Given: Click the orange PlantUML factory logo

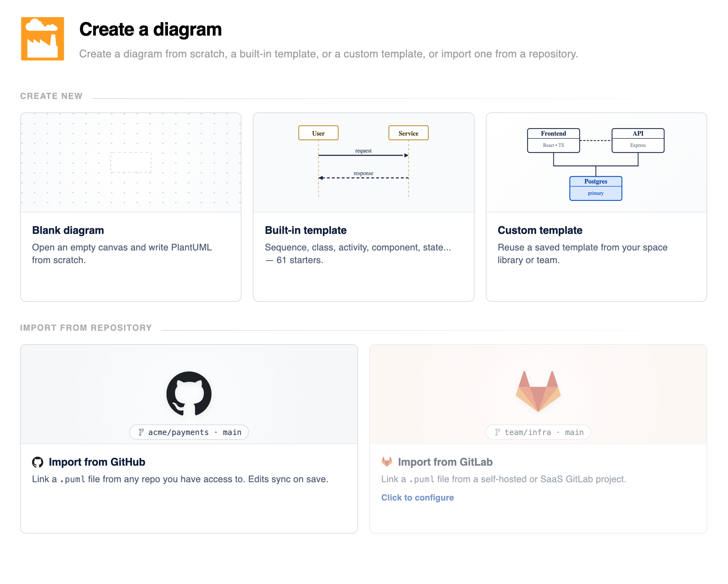Looking at the screenshot, I should pos(43,39).
